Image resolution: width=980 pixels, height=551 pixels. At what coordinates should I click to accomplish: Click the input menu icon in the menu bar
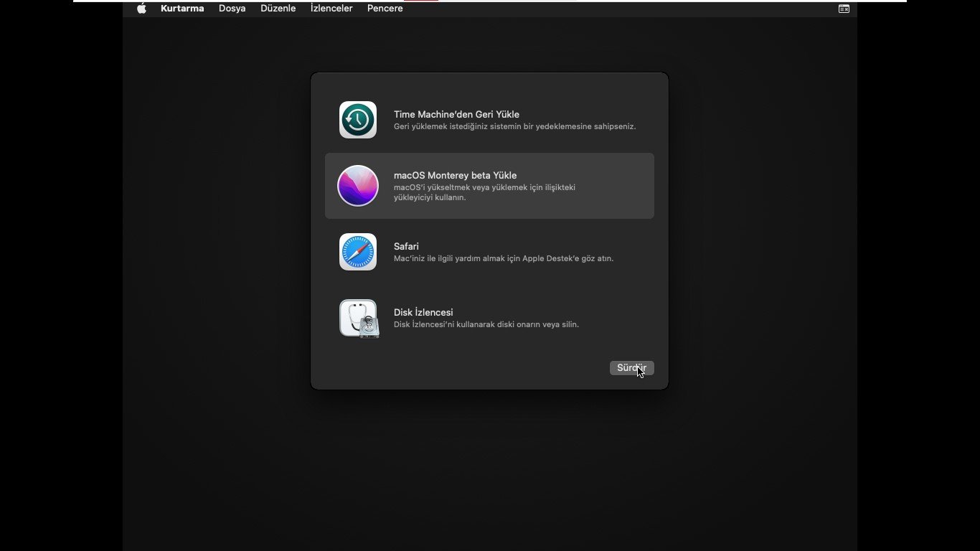tap(844, 9)
